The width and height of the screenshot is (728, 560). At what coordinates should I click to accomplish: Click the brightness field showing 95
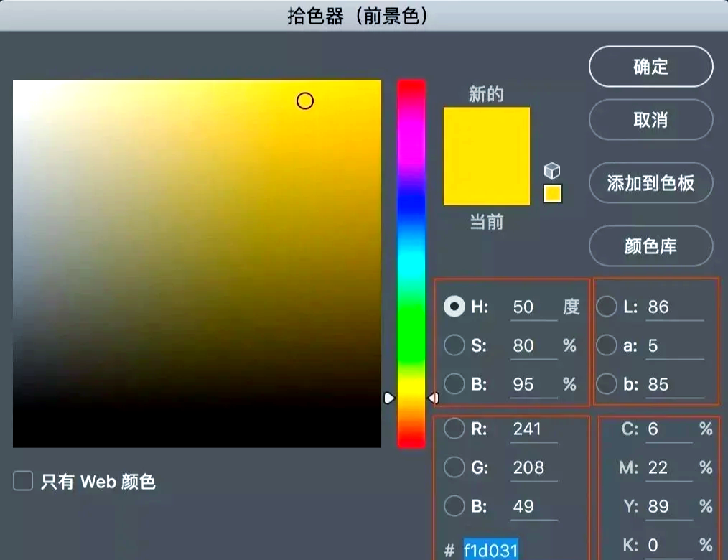pos(533,386)
